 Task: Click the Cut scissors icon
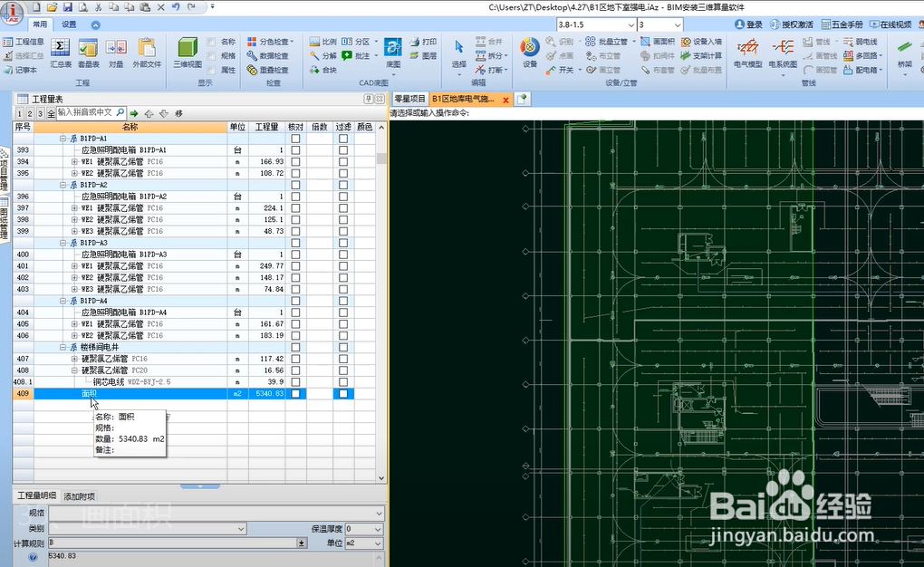coord(98,7)
